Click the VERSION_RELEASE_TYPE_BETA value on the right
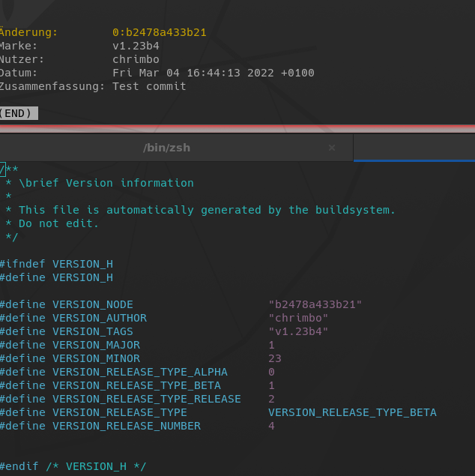This screenshot has width=475, height=476. pyautogui.click(x=352, y=412)
